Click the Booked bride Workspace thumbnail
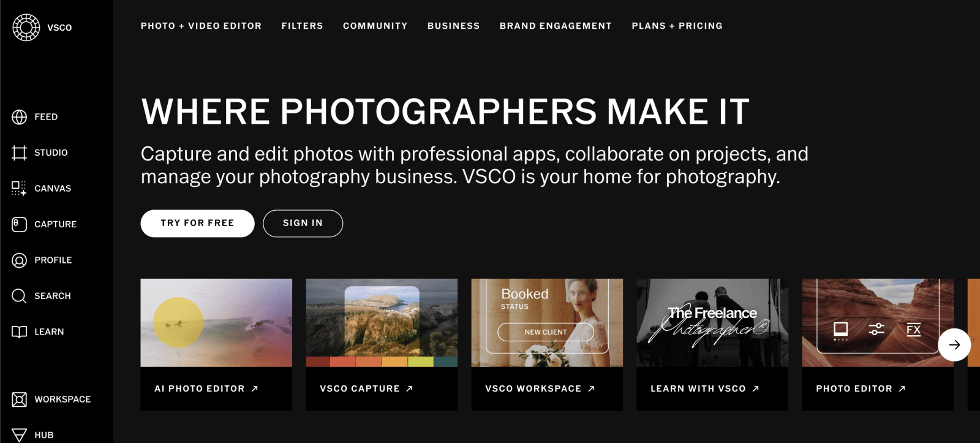This screenshot has height=443, width=980. pos(547,323)
